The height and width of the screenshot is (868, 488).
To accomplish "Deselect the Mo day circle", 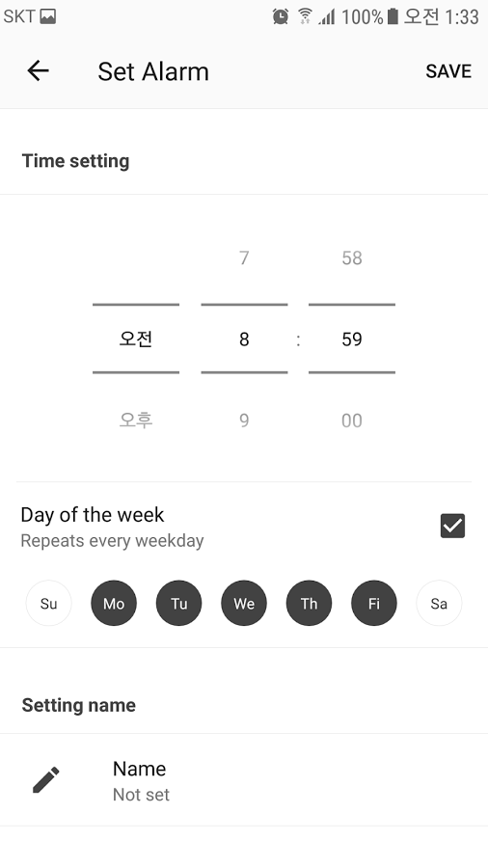I will tap(114, 603).
